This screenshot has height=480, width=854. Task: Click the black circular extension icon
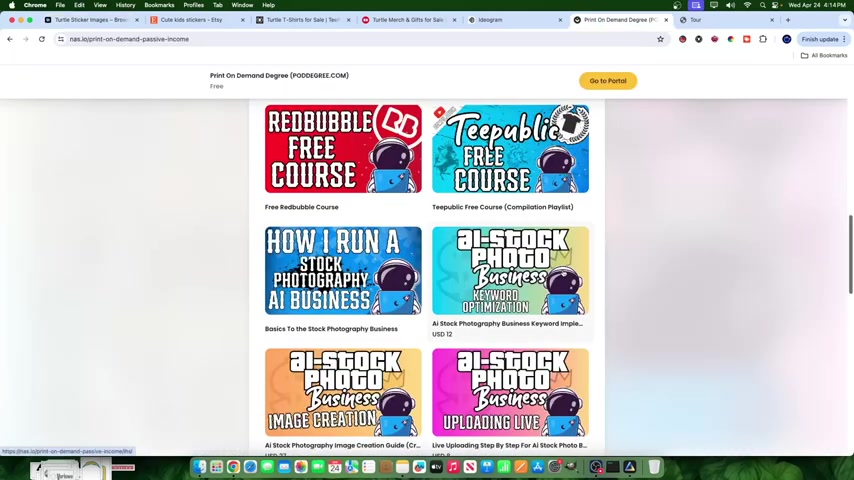[x=699, y=39]
